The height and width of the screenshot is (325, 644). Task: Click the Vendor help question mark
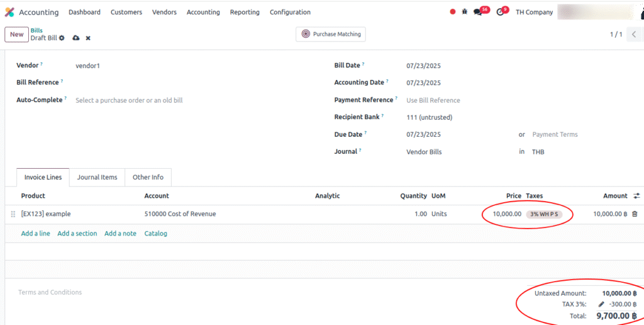[x=42, y=64]
